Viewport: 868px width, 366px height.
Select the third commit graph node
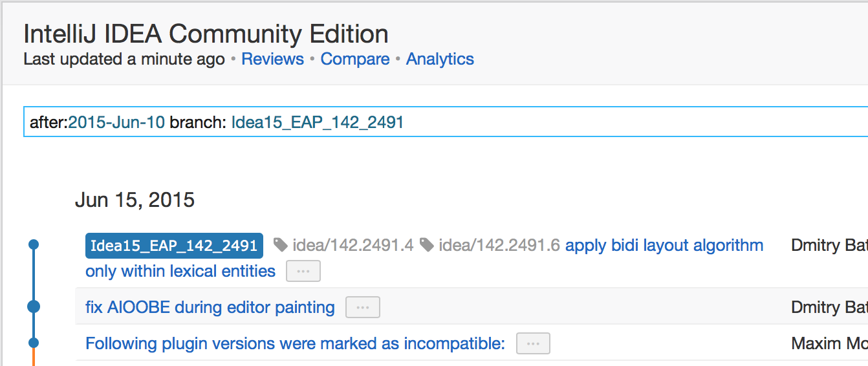pyautogui.click(x=34, y=343)
